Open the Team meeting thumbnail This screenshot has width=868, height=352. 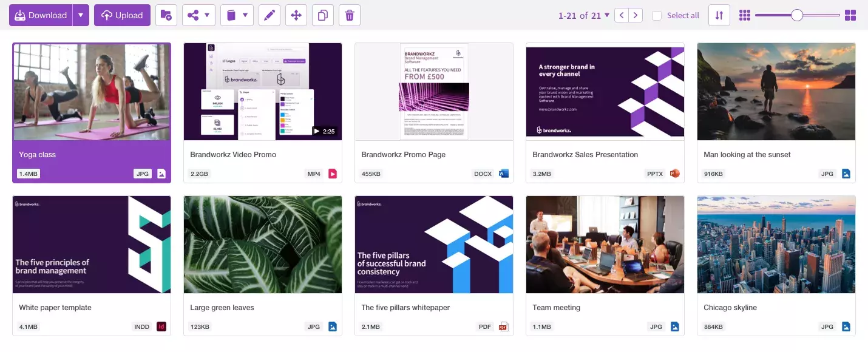pos(605,245)
